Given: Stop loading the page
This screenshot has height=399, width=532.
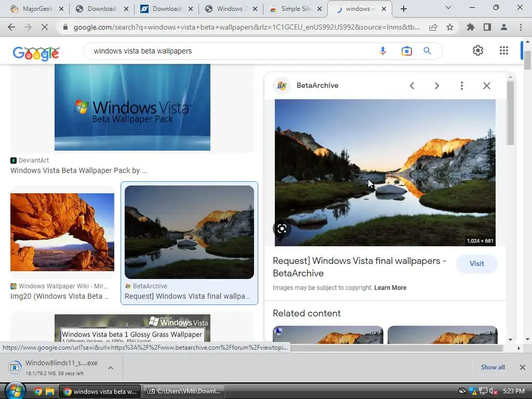Looking at the screenshot, I should (x=45, y=27).
